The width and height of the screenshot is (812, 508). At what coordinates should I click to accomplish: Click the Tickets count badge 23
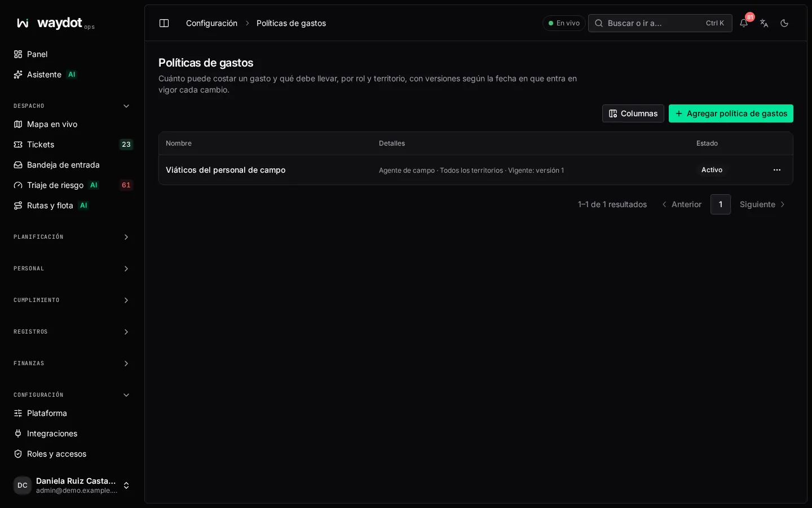(126, 144)
